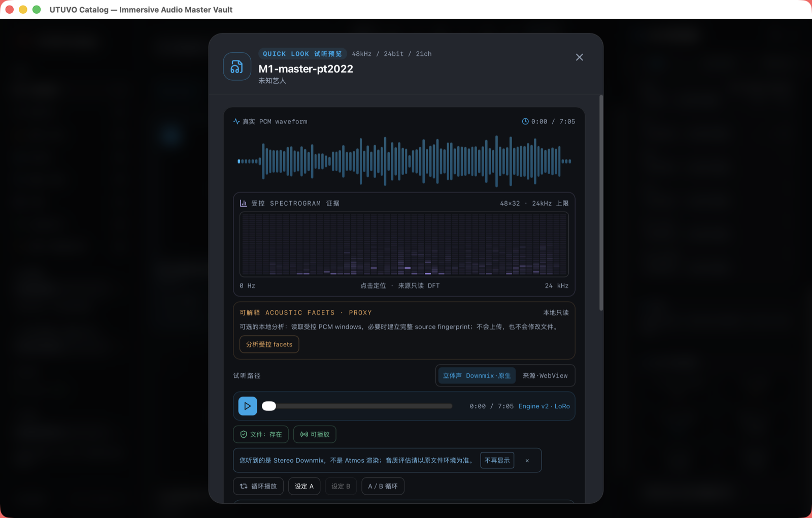This screenshot has width=812, height=518.
Task: Select 立体声 Downmix·原生 path
Action: pyautogui.click(x=477, y=376)
